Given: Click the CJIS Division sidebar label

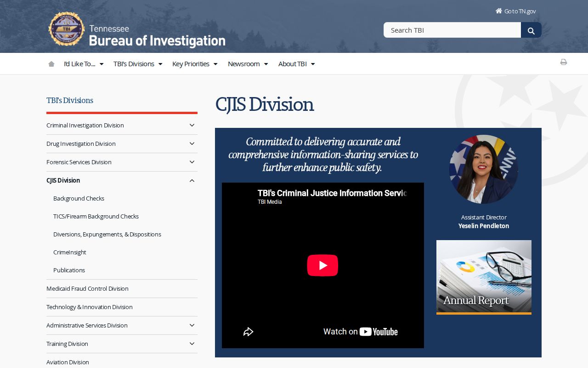Looking at the screenshot, I should coord(63,180).
